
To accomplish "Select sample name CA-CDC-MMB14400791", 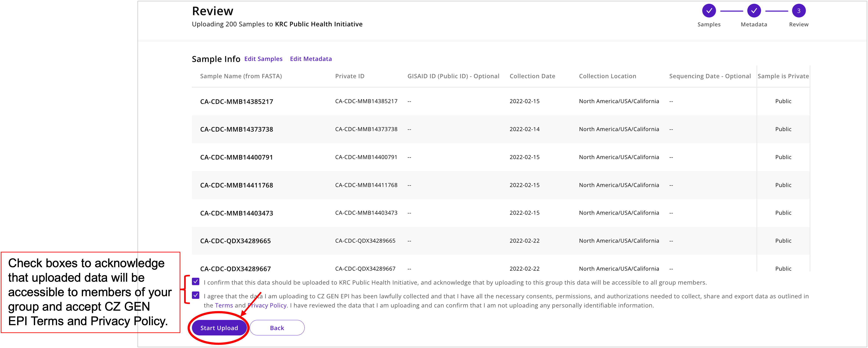I will click(x=236, y=157).
